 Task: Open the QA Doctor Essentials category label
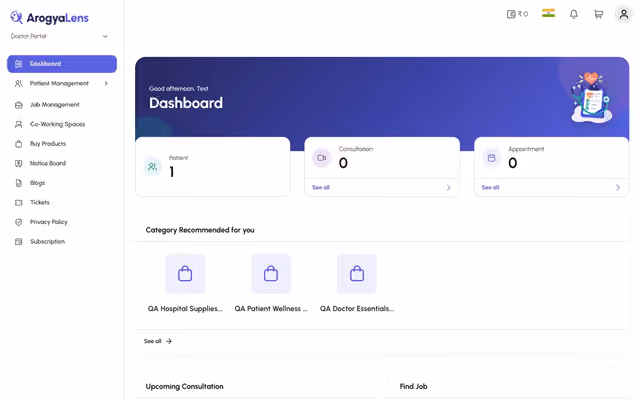[x=357, y=309]
